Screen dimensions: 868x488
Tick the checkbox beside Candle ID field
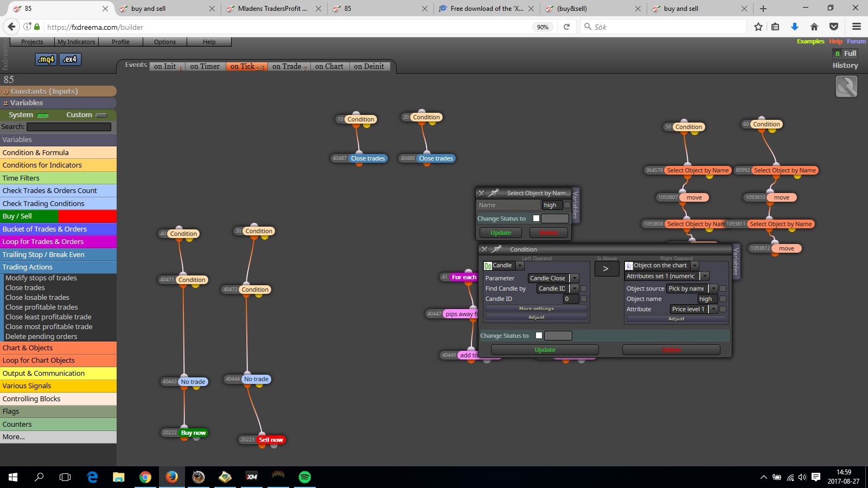pyautogui.click(x=584, y=299)
